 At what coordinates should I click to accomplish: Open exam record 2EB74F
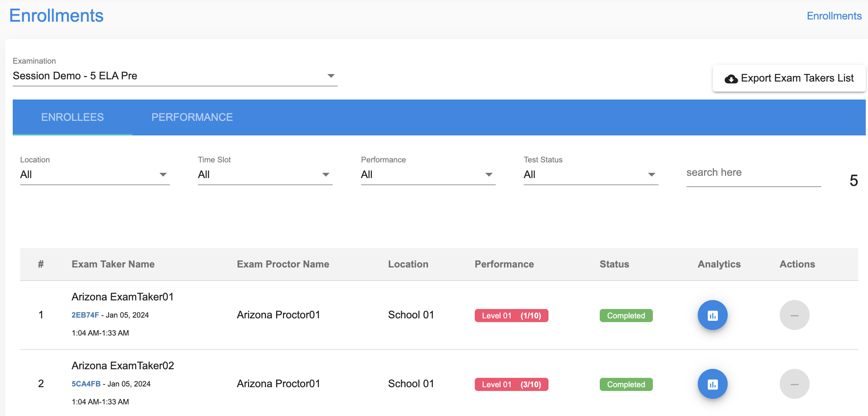tap(85, 315)
